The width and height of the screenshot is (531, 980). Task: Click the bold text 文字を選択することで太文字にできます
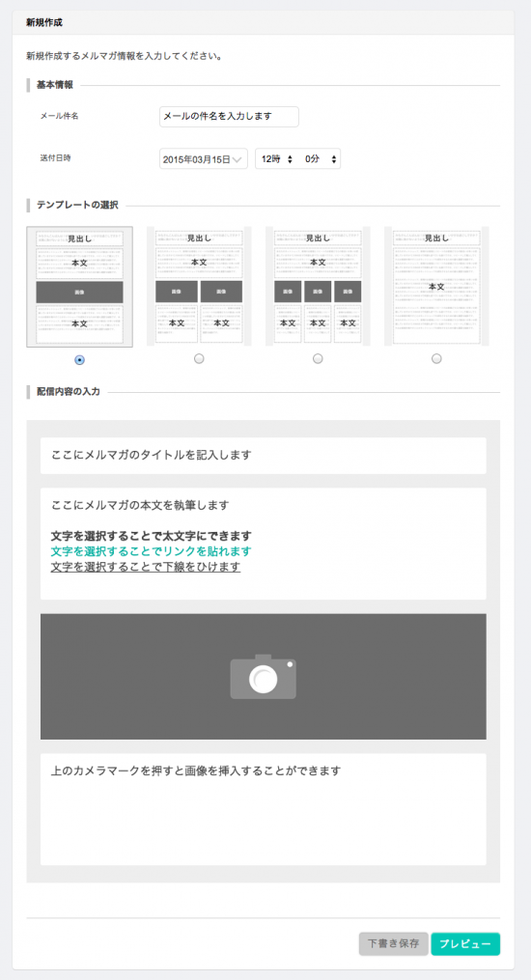[x=152, y=536]
